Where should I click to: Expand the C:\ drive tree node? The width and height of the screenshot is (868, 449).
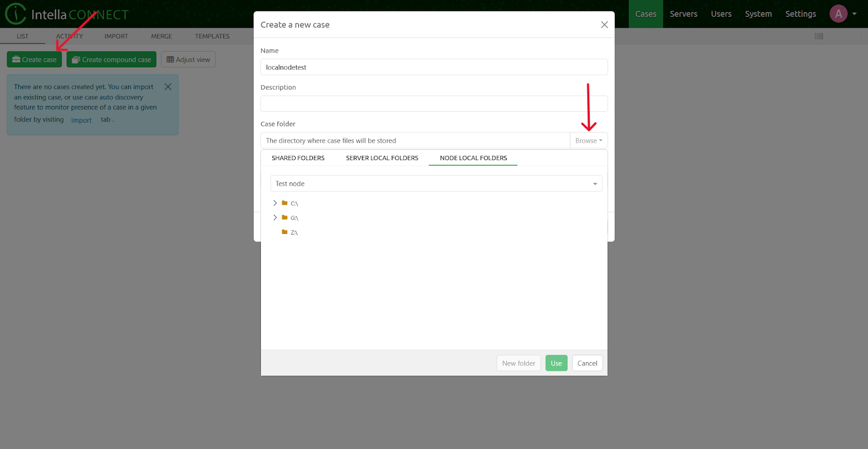point(275,203)
